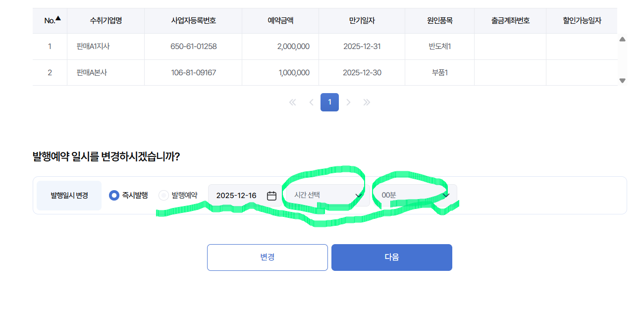Select the 판매A1지사 table row

(x=325, y=47)
